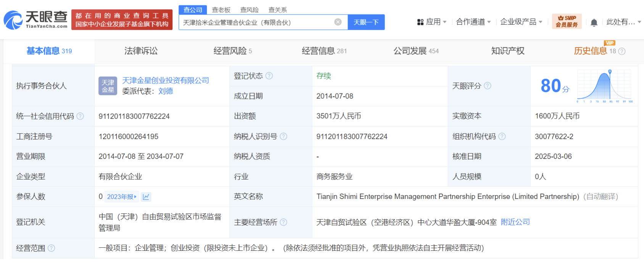The height and width of the screenshot is (263, 644).
Task: Expand the 合作通道 dropdown
Action: coord(473,22)
